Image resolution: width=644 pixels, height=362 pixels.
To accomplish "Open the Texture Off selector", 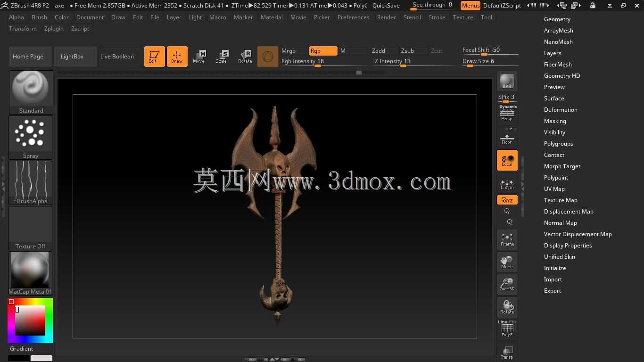I will click(x=31, y=228).
